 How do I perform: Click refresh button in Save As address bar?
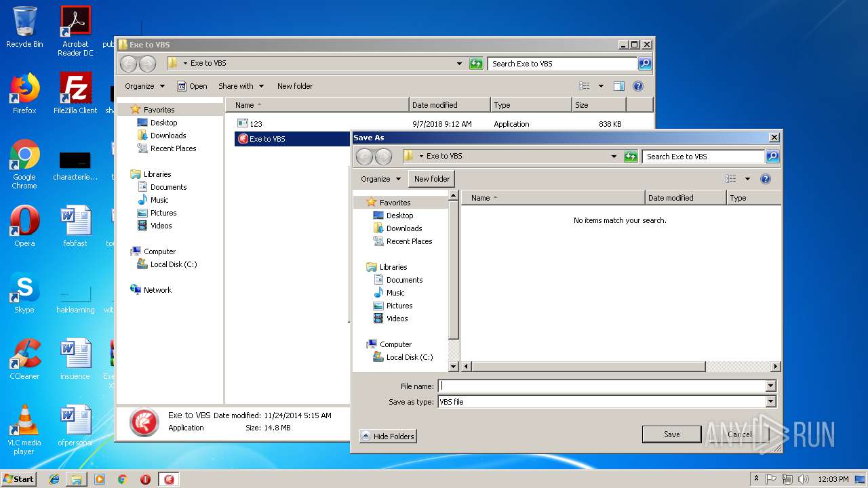(x=631, y=157)
